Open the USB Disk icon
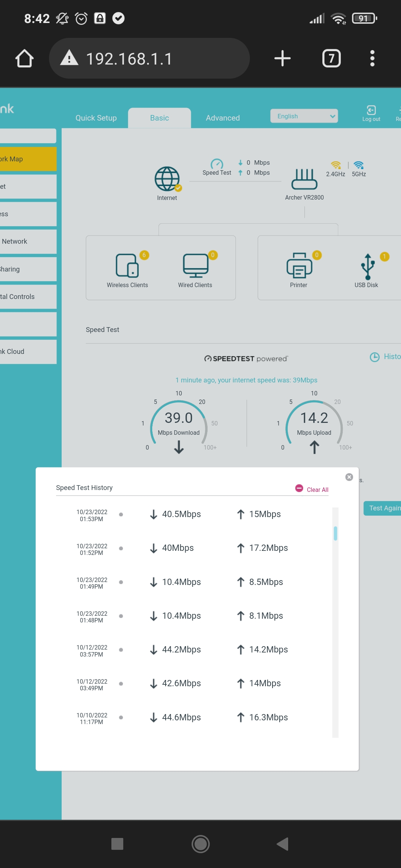Viewport: 401px width, 868px height. click(x=368, y=266)
